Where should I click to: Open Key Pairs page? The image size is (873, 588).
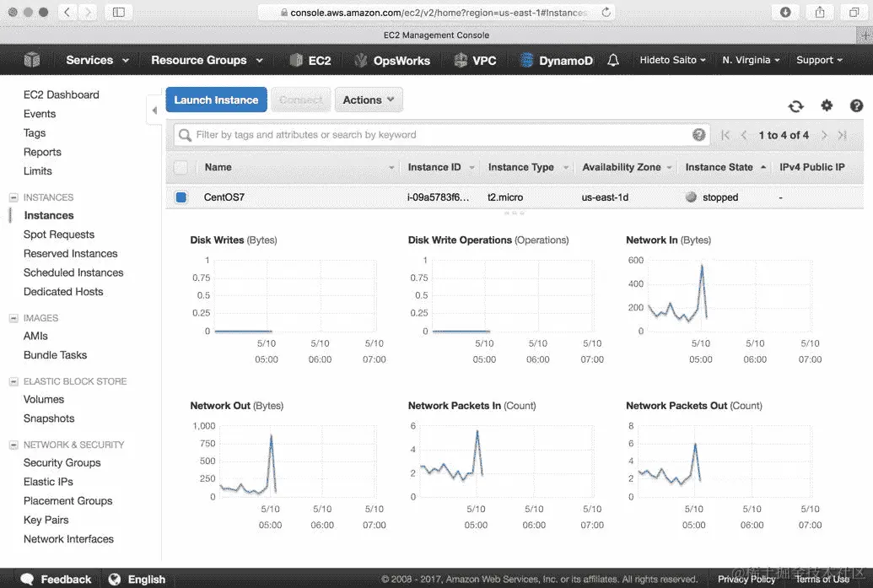tap(46, 520)
